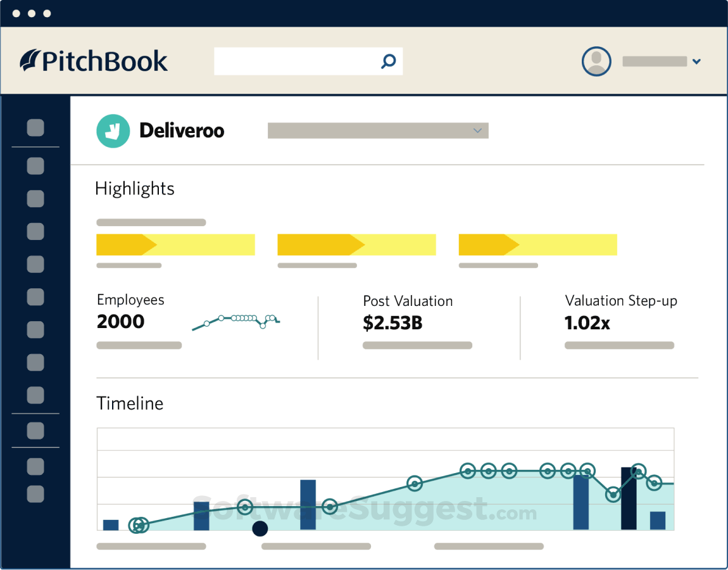The height and width of the screenshot is (570, 728).
Task: Select the Highlights section header
Action: point(135,188)
